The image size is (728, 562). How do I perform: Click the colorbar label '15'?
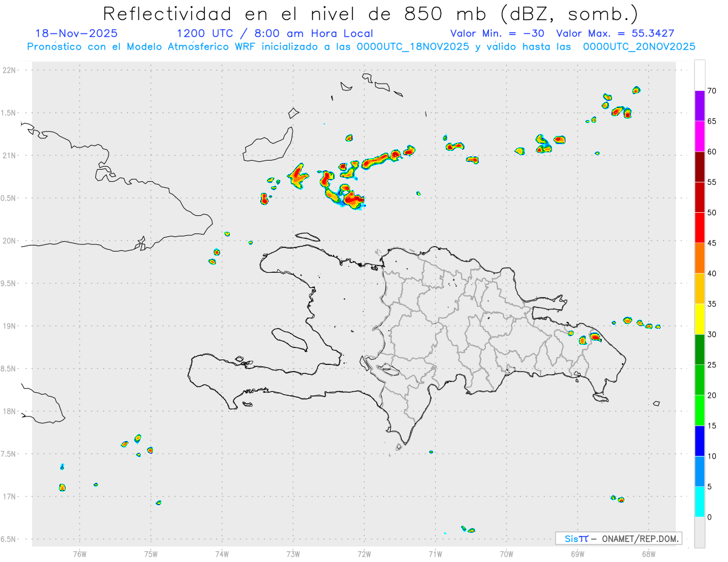click(712, 426)
